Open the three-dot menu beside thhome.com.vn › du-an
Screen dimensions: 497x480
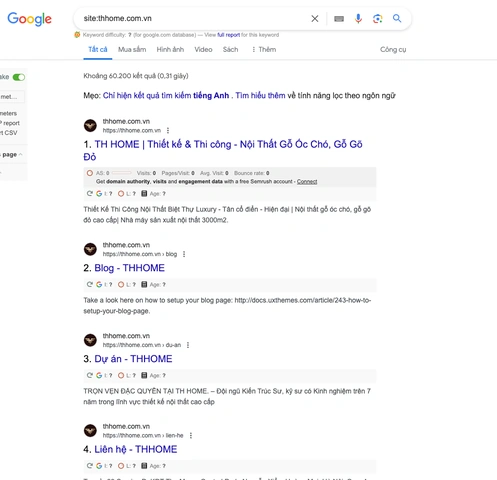pyautogui.click(x=188, y=345)
